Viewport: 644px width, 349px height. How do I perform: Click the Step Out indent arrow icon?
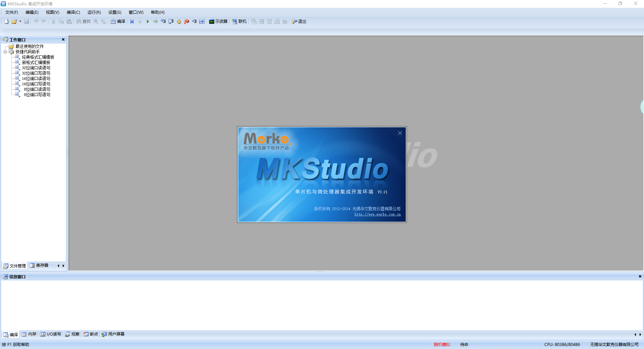pyautogui.click(x=194, y=21)
